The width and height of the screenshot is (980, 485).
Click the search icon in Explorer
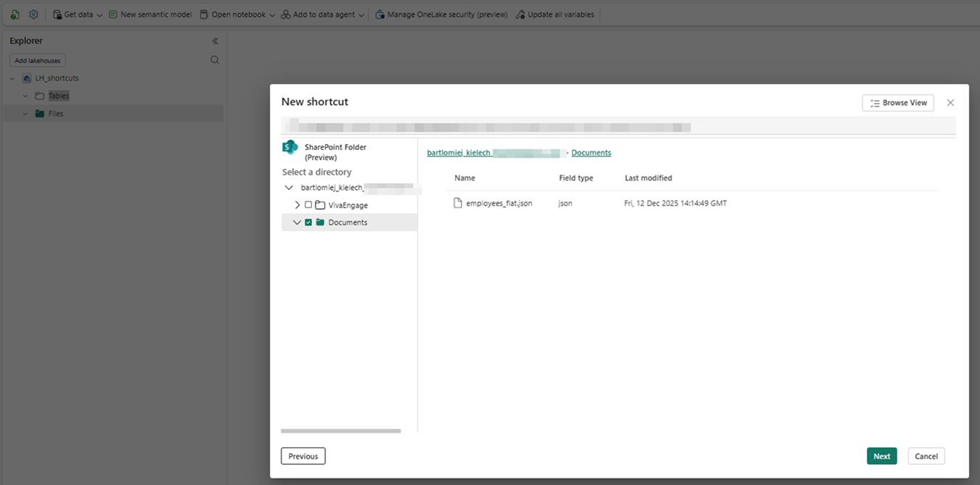click(215, 60)
